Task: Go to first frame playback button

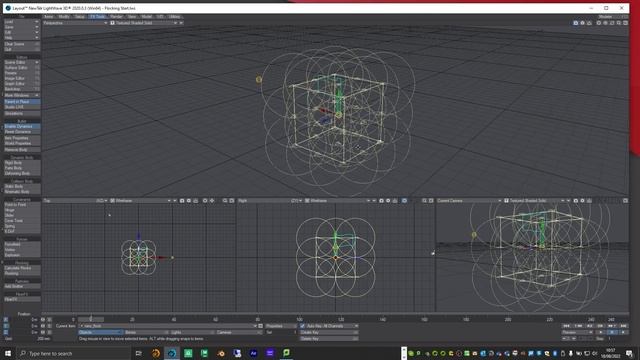Action: coord(566,326)
